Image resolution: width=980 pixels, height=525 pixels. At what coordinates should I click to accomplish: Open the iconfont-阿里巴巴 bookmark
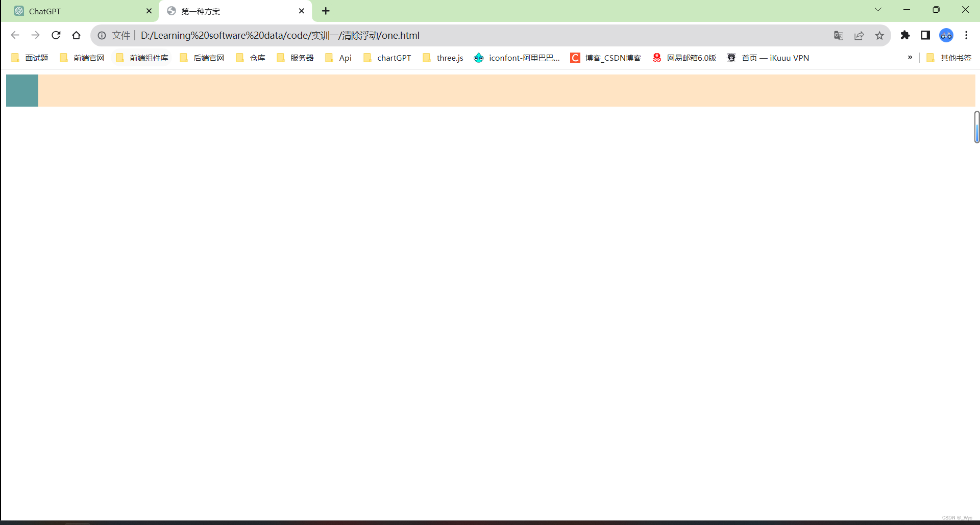point(517,58)
